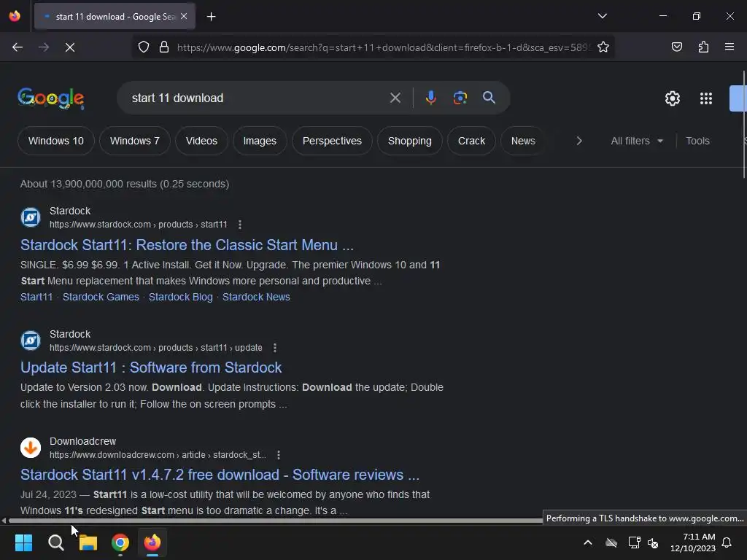Open 'Stardock Start11: Restore the Classic Start Menu' result

[187, 245]
